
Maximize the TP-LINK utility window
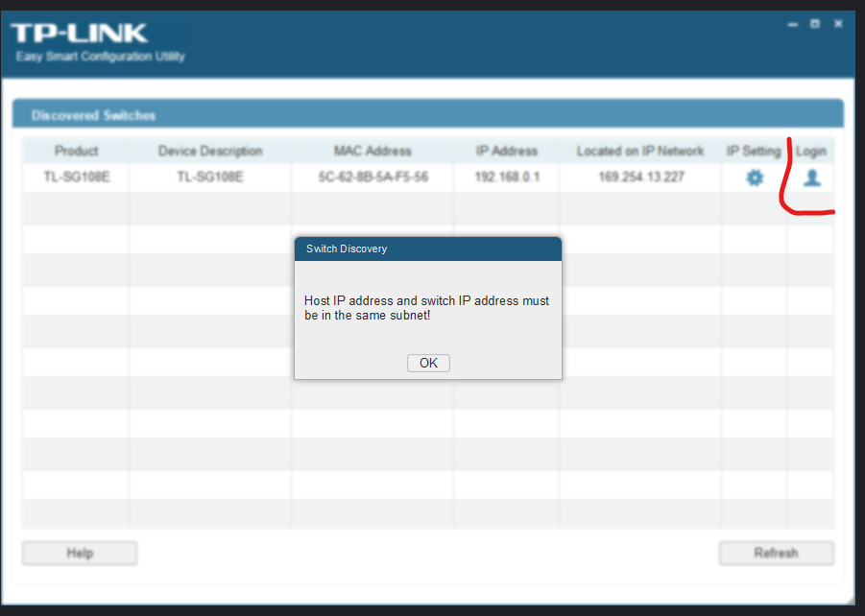tap(815, 24)
